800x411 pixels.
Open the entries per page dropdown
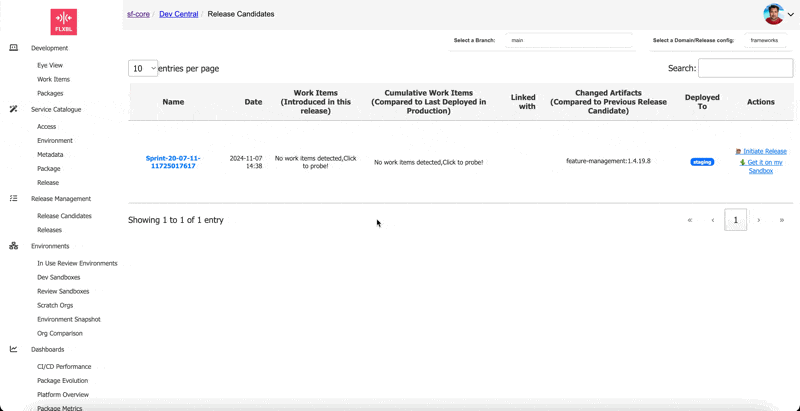click(x=143, y=68)
